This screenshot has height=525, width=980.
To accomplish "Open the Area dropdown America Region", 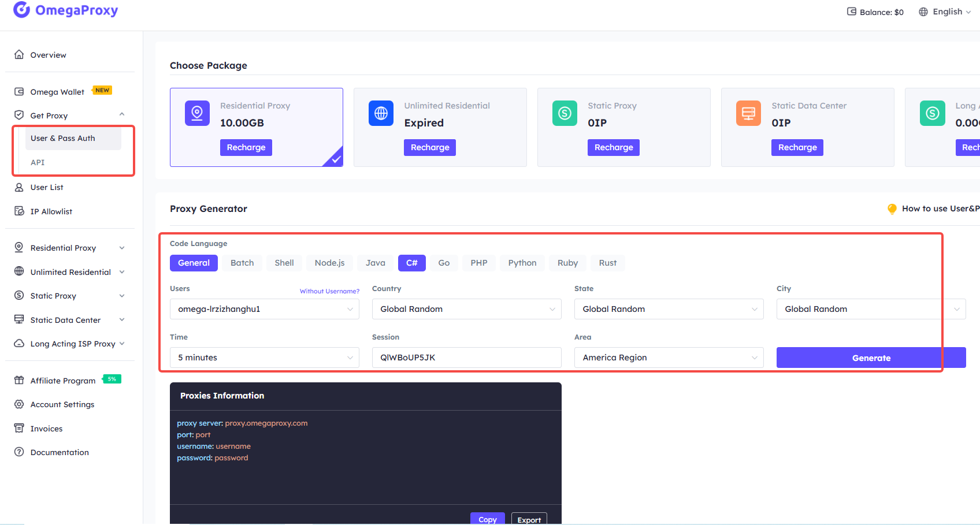I will [x=669, y=358].
